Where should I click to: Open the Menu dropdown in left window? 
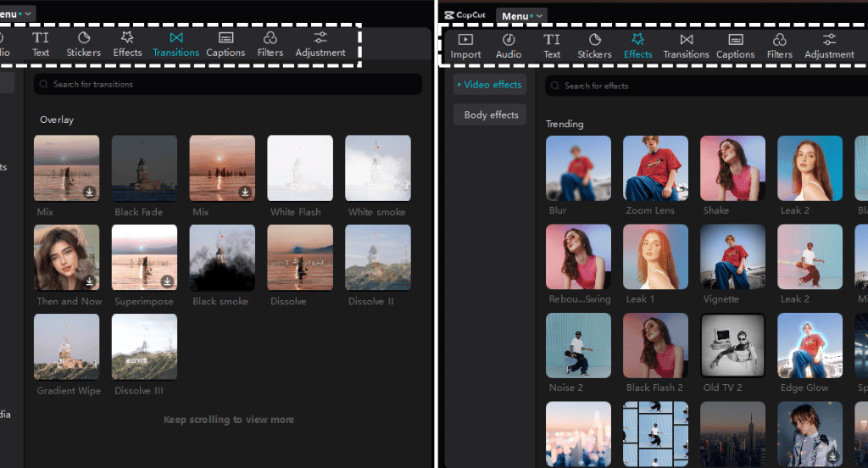point(17,14)
